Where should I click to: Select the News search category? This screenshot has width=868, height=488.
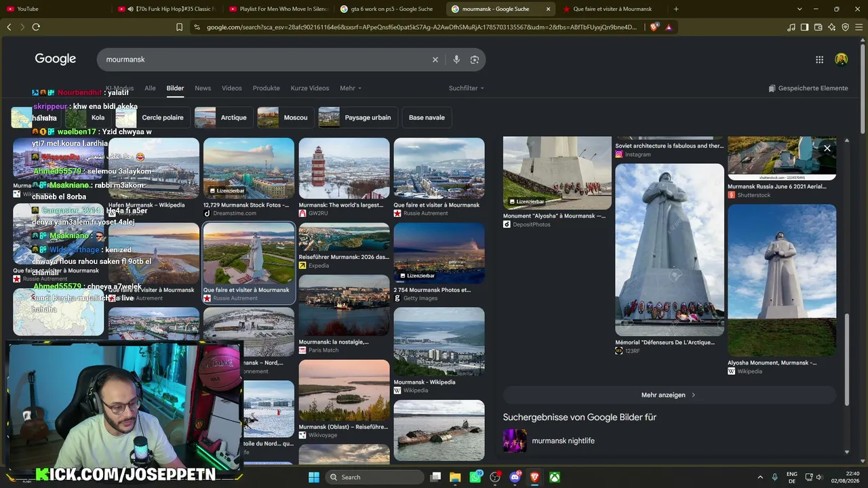(203, 88)
